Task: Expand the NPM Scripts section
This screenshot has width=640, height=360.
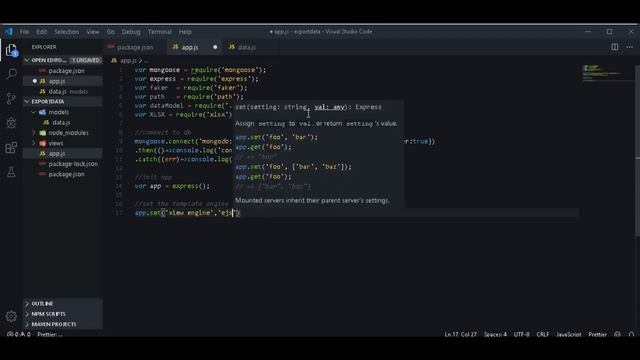Action: pos(62,314)
